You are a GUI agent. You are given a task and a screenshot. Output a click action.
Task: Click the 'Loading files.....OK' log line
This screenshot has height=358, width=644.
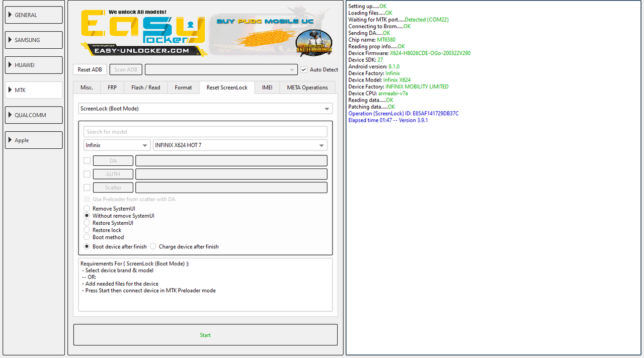[370, 13]
